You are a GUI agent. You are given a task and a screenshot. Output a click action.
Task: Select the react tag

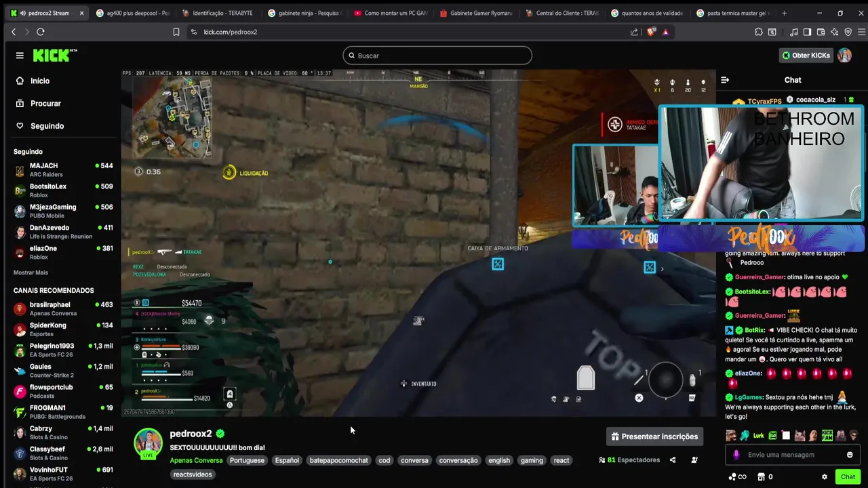pos(561,460)
